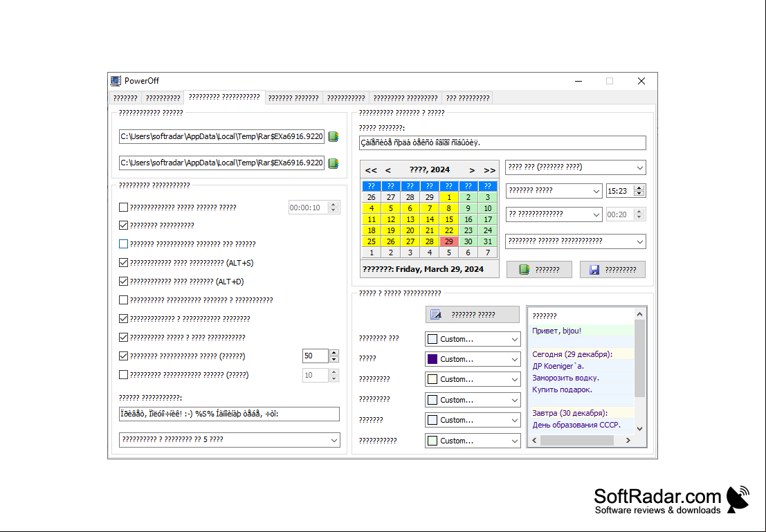Click the "Friday, March 29, 2024" today line
Screen dimensions: 766x532
click(x=430, y=269)
